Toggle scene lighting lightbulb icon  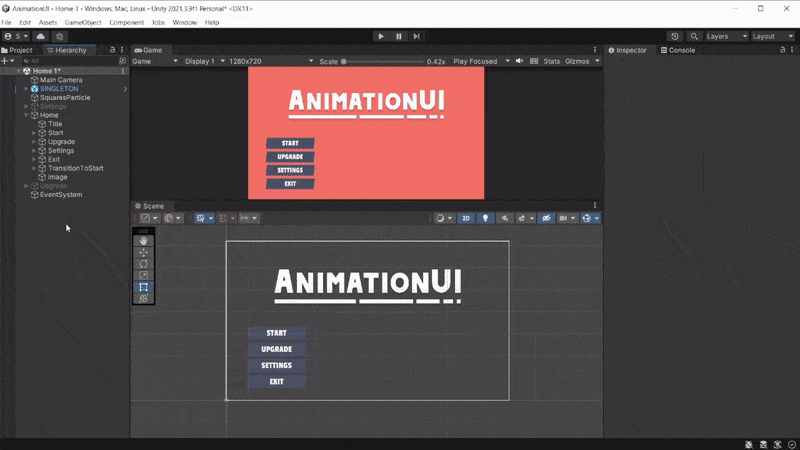click(487, 218)
